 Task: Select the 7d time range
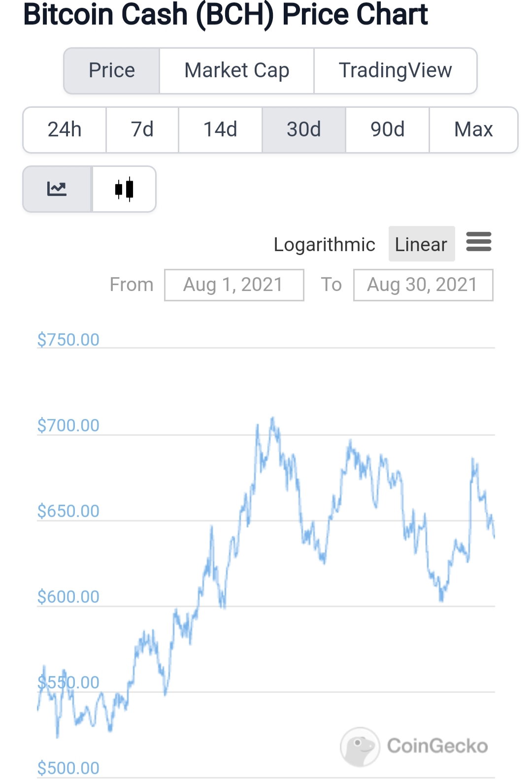(142, 130)
